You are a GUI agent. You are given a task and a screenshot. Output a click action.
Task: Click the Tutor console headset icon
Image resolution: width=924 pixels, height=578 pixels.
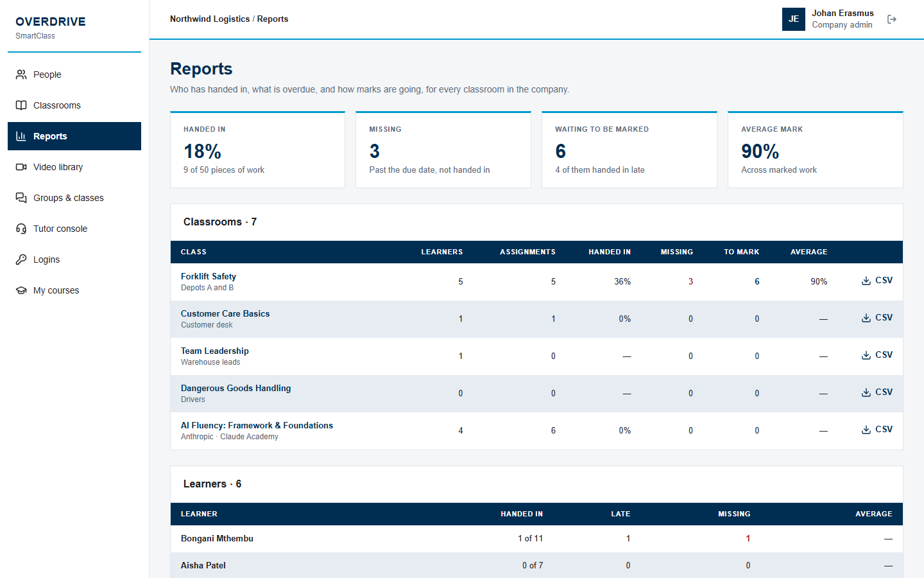coord(21,229)
